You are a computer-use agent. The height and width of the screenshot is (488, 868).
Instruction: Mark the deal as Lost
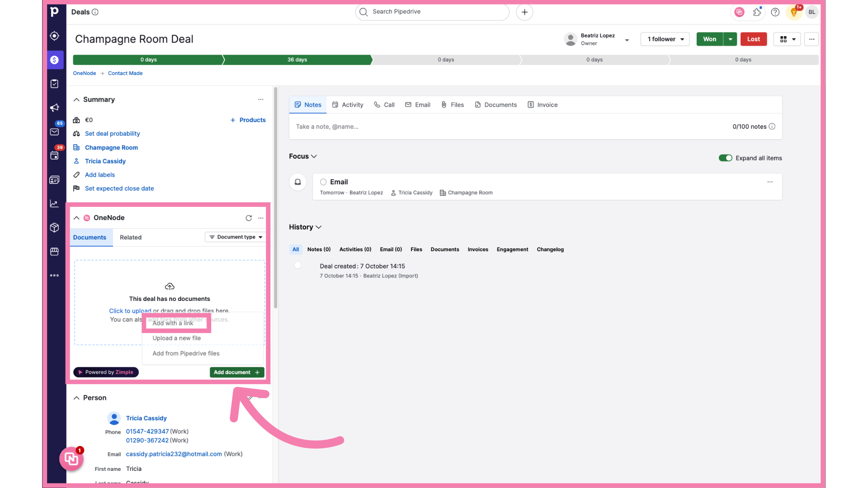coord(753,39)
